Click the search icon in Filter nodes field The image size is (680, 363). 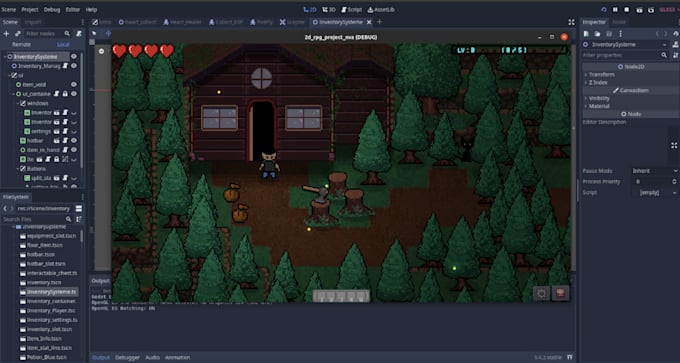click(x=67, y=33)
